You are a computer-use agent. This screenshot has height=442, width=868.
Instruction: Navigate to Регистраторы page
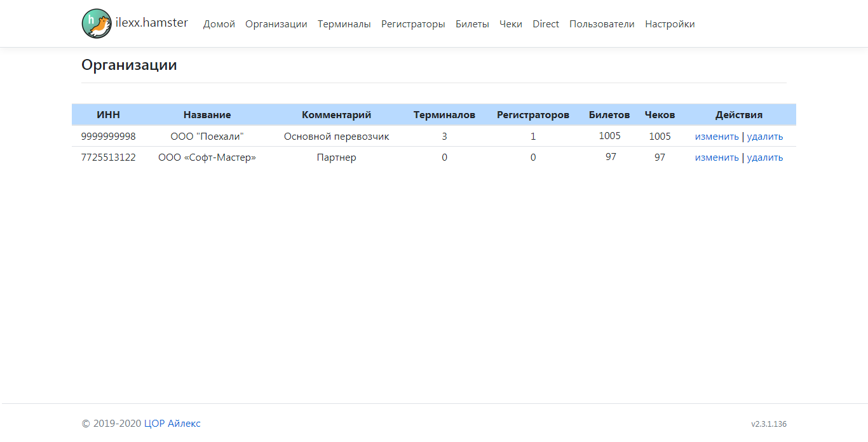[x=413, y=24]
